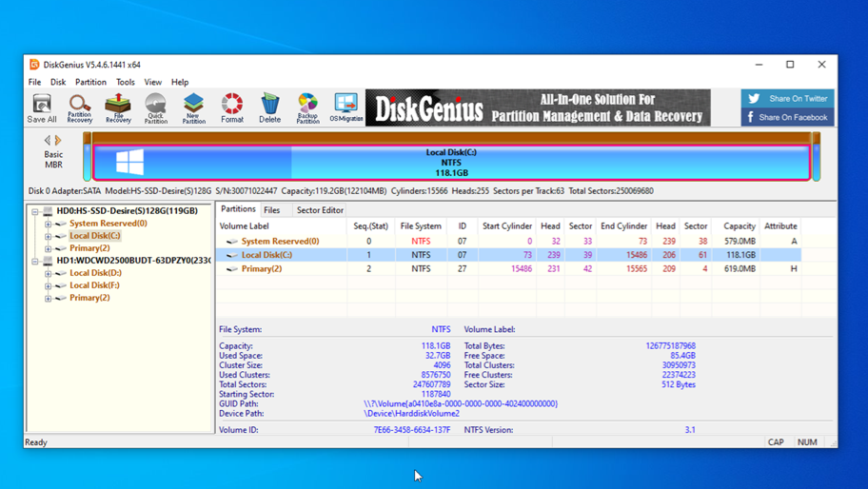The image size is (868, 489).
Task: Click 579.0MB capacity cell
Action: tap(740, 242)
